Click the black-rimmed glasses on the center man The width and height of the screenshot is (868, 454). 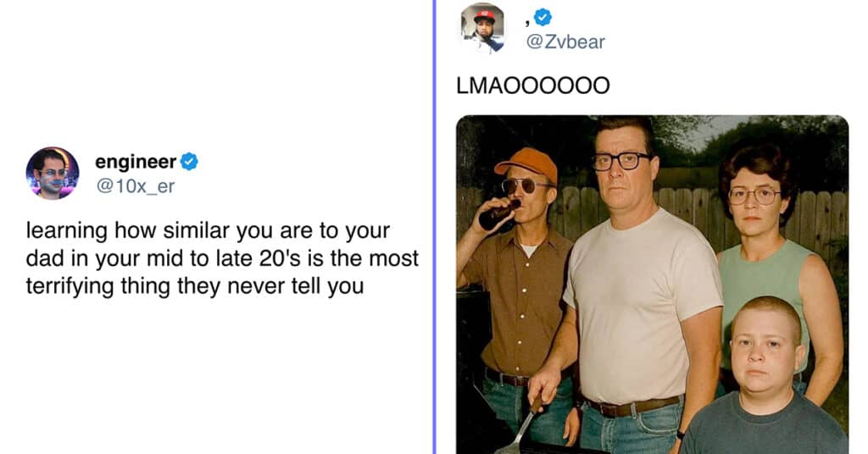pyautogui.click(x=620, y=161)
